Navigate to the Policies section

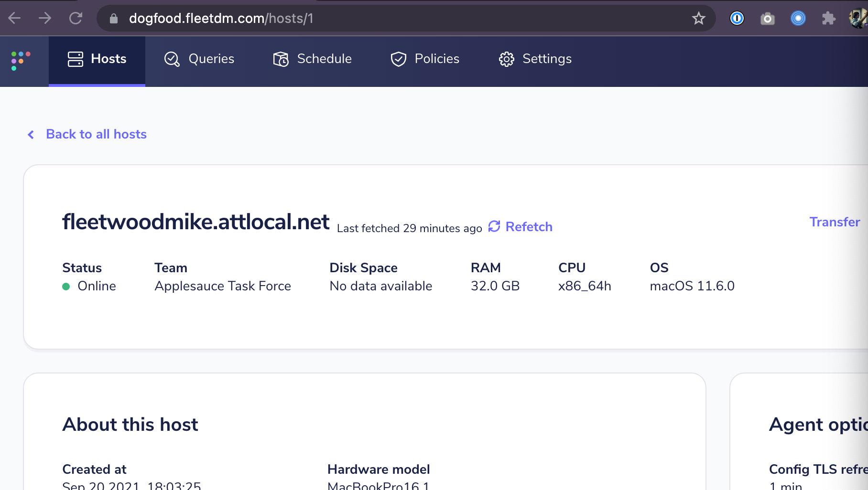tap(436, 59)
